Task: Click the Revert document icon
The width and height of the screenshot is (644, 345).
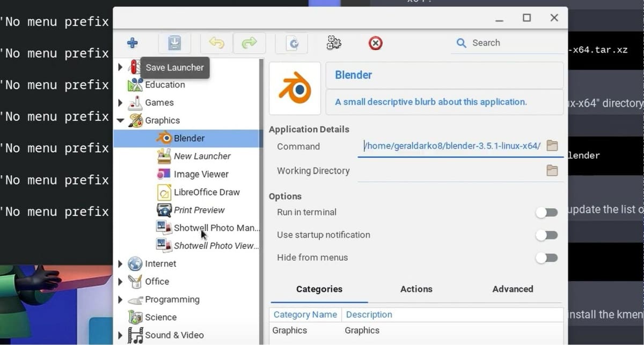Action: pos(292,43)
